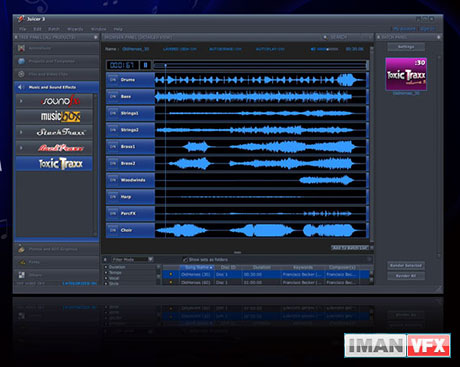
Task: Click the Toxic Traxx batch thumbnail
Action: coord(406,74)
